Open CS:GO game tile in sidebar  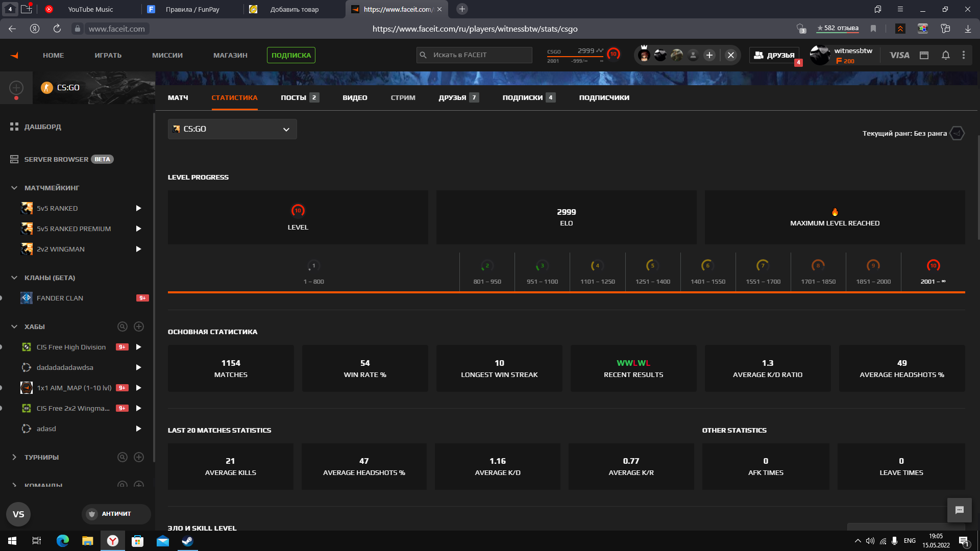pos(94,88)
